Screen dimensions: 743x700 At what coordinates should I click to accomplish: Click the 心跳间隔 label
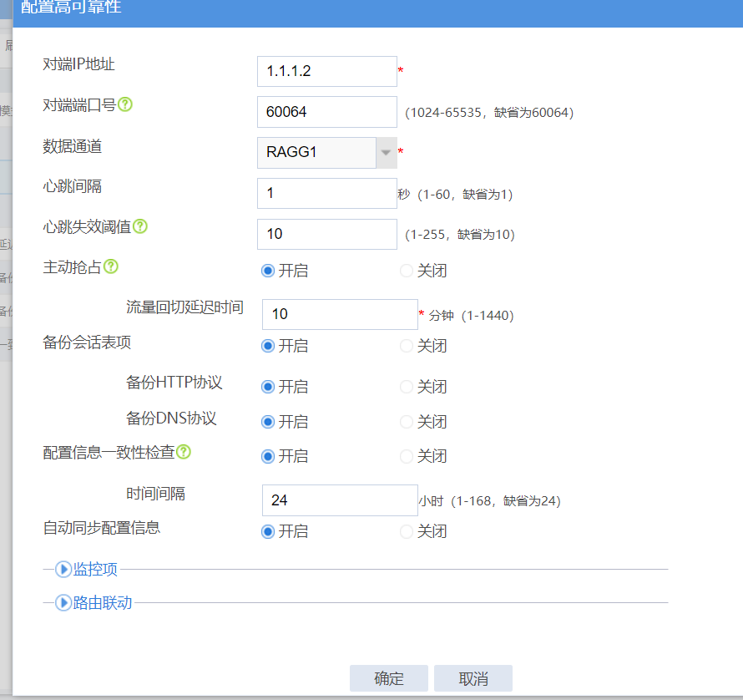coord(72,186)
